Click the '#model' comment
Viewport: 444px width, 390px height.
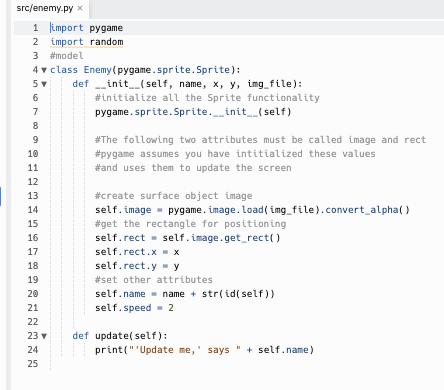[x=67, y=56]
